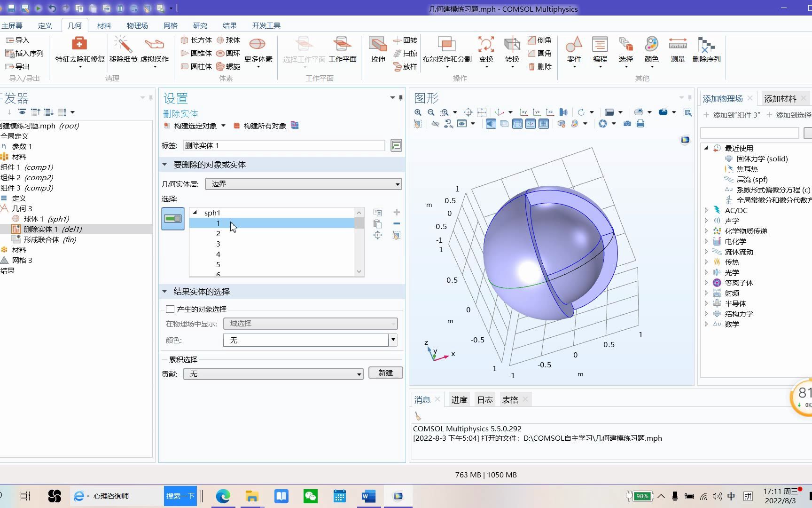Select the Revolve tool
812x508 pixels.
tap(405, 40)
